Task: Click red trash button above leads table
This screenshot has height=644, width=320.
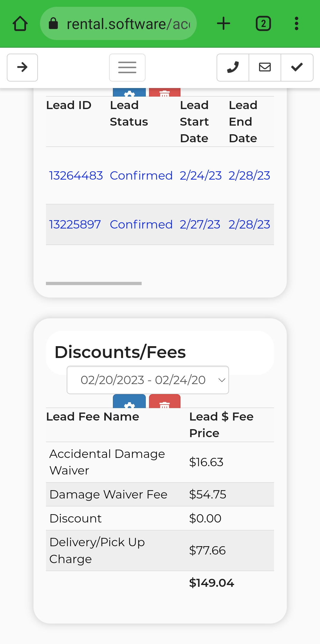Action: 165,92
